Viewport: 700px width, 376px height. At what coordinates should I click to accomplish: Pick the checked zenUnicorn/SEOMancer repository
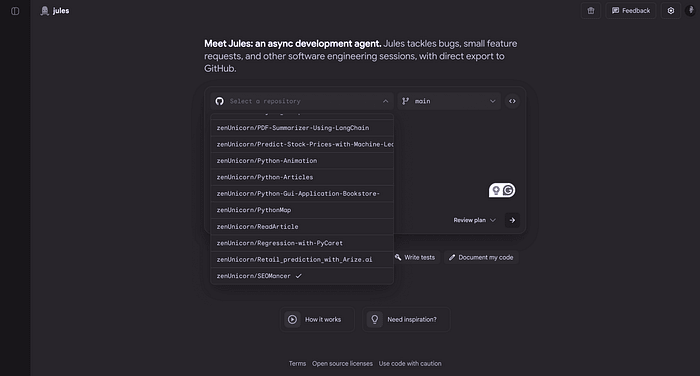pos(302,276)
